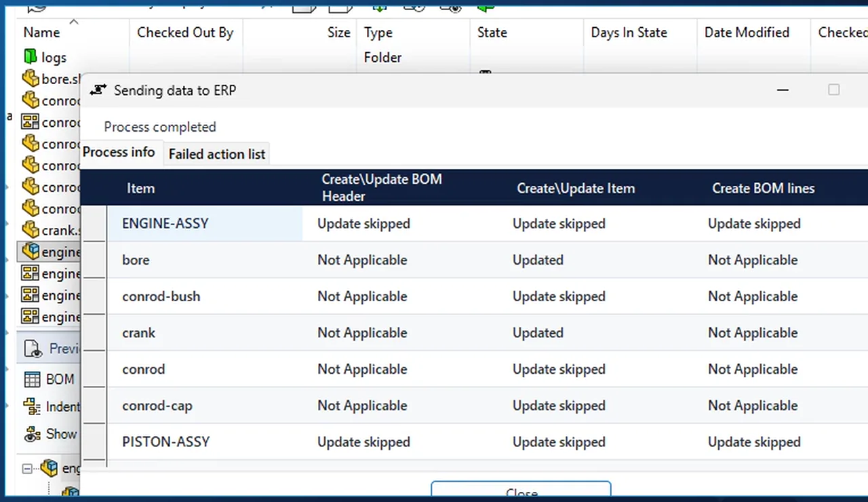Click the Type column header

tap(378, 33)
